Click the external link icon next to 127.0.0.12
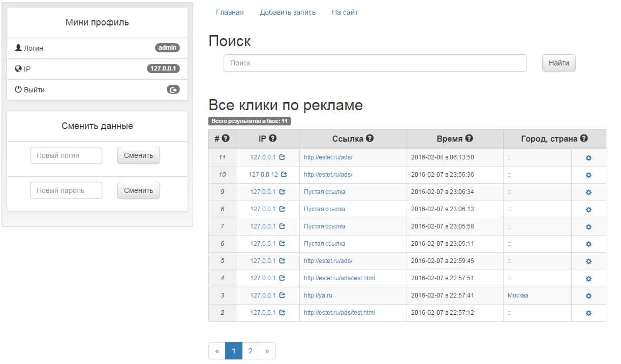The width and height of the screenshot is (621, 364). click(284, 175)
